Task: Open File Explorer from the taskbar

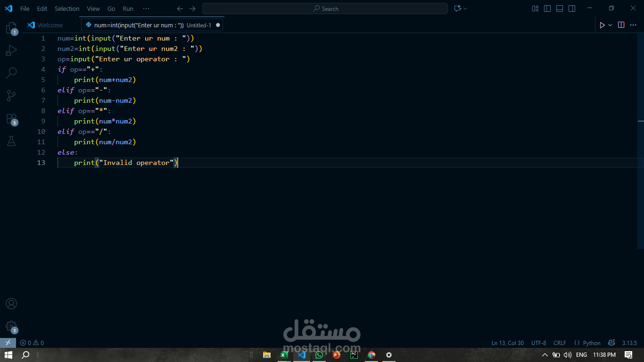Action: coord(266,355)
